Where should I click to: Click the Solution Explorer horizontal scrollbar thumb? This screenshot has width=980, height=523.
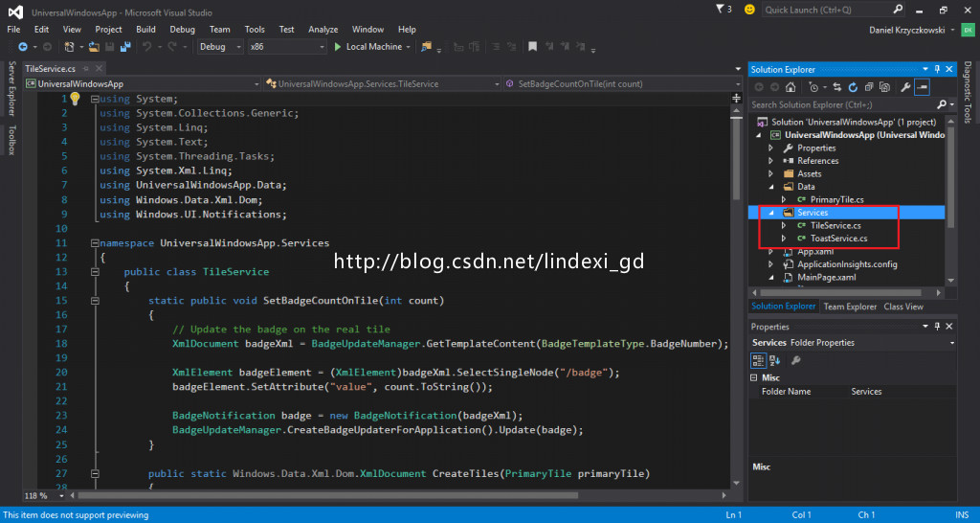tap(841, 292)
